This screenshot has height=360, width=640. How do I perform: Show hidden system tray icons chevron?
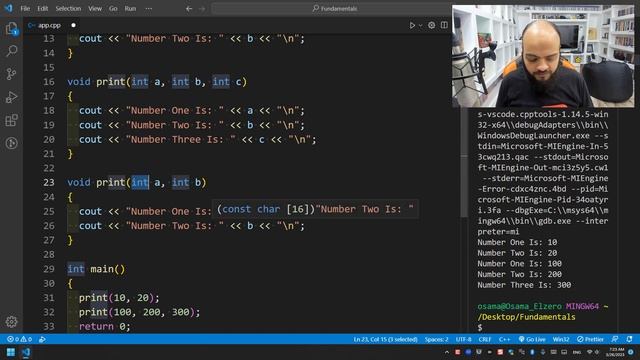point(447,352)
